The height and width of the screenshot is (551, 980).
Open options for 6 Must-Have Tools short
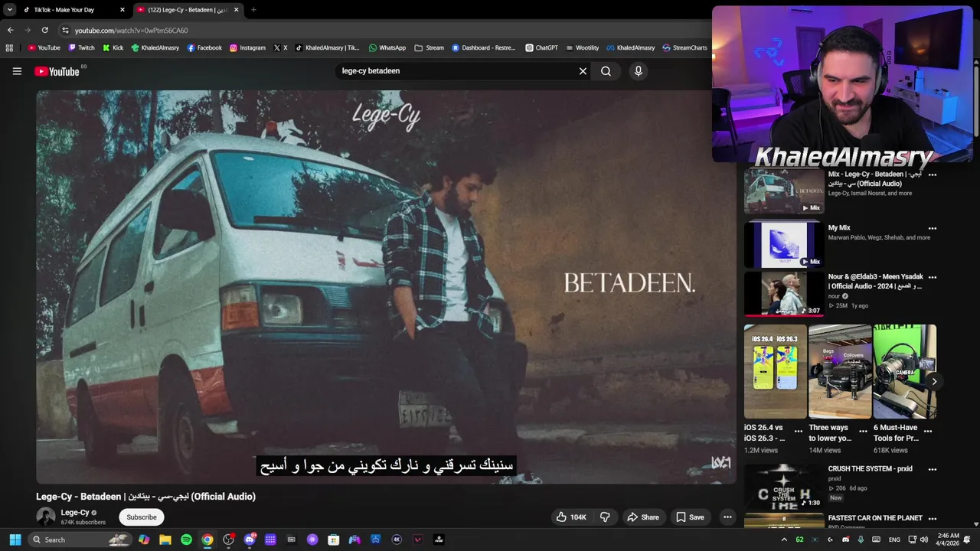point(928,432)
